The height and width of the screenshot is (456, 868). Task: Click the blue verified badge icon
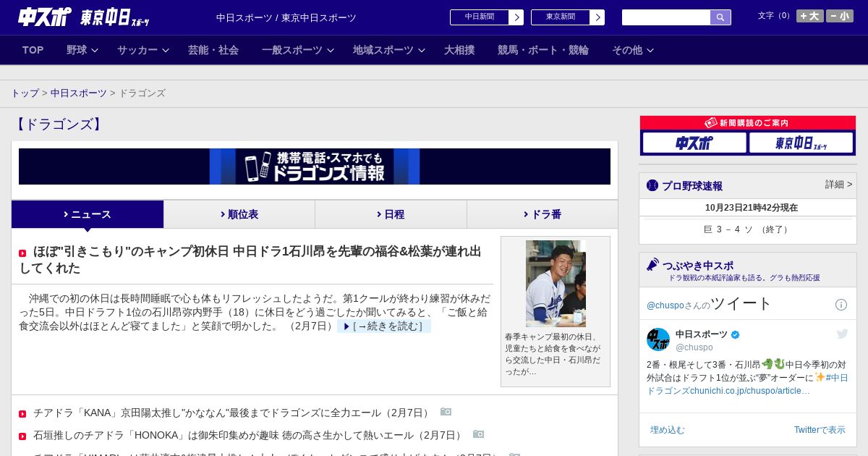coord(736,334)
